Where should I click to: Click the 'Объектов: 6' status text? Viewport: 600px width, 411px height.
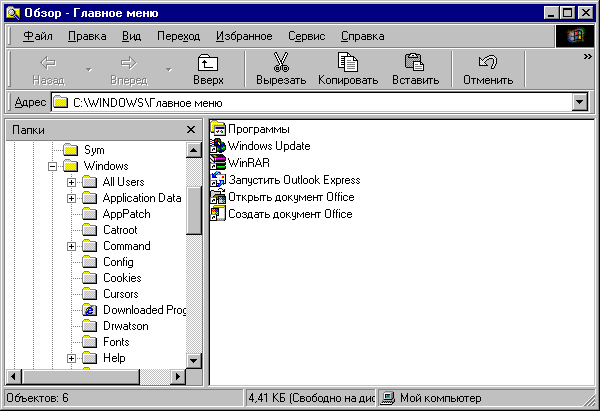[x=37, y=398]
